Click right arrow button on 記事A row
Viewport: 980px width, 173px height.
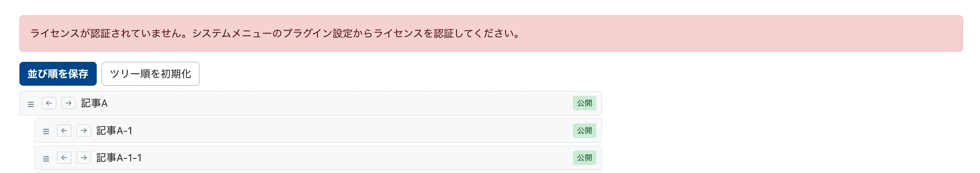click(68, 103)
